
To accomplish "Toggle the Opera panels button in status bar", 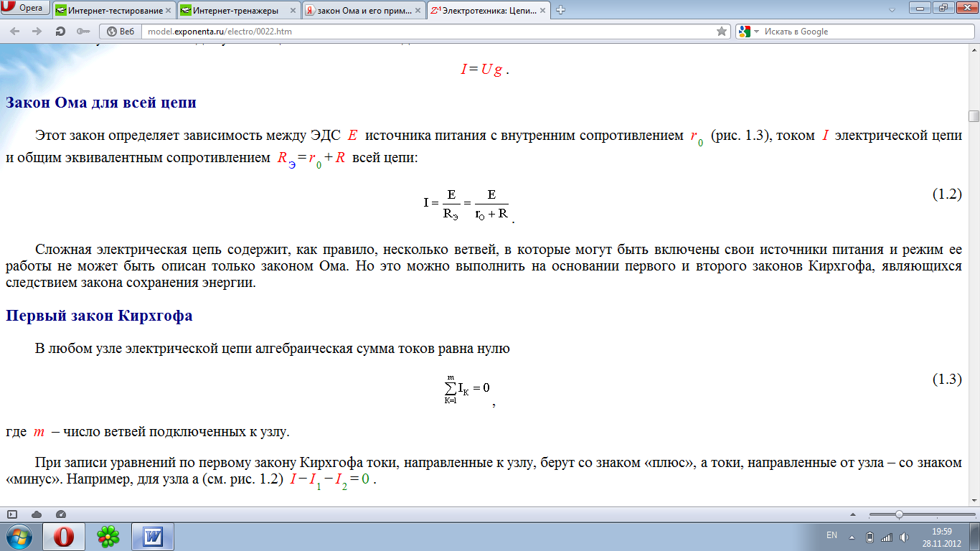I will [x=12, y=514].
